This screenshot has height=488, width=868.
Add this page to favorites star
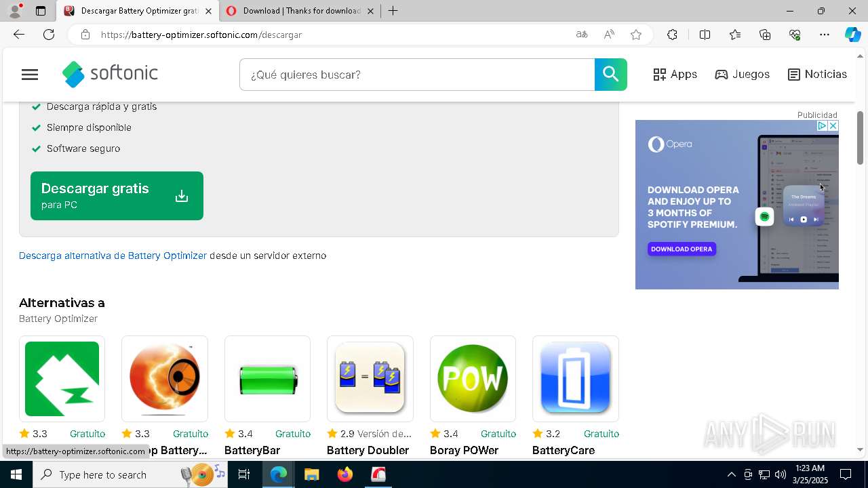[636, 35]
